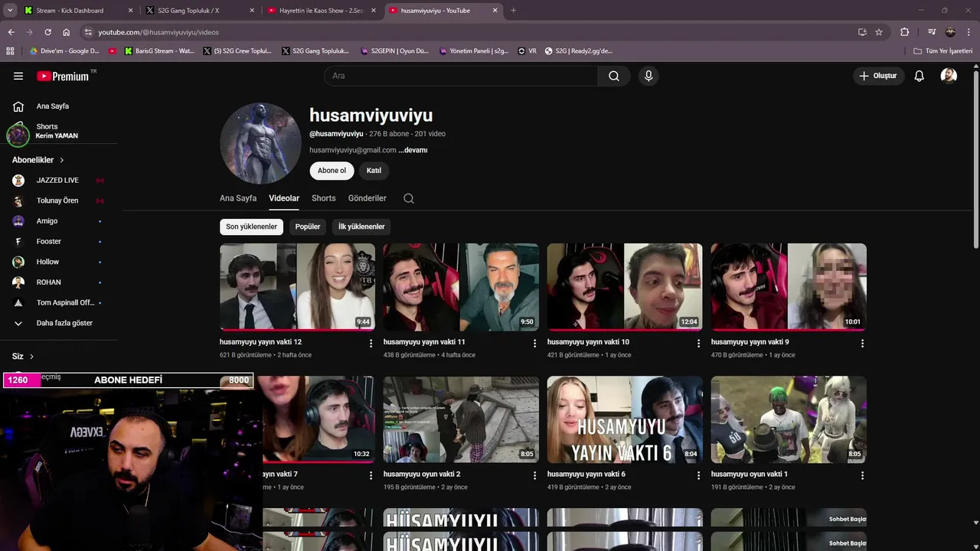Viewport: 980px width, 551px height.
Task: Open husamyuyu yayın vakti 11 thumbnail
Action: [461, 287]
